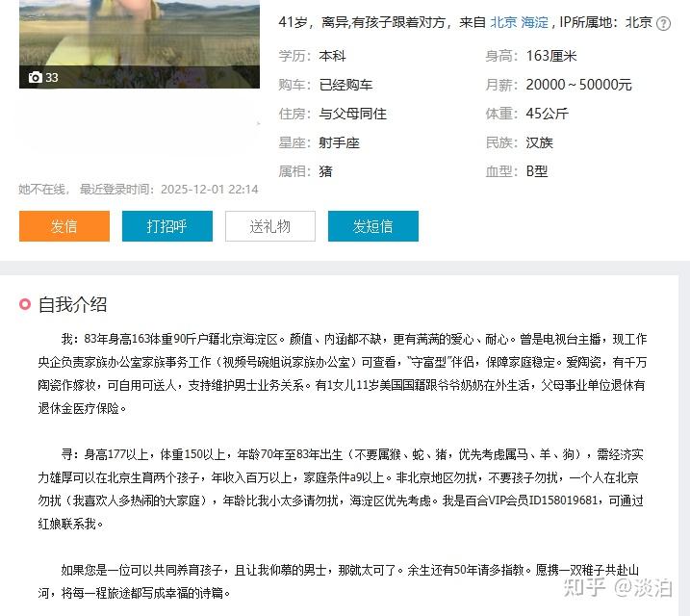Show next photos with the small right arrow

(258, 124)
